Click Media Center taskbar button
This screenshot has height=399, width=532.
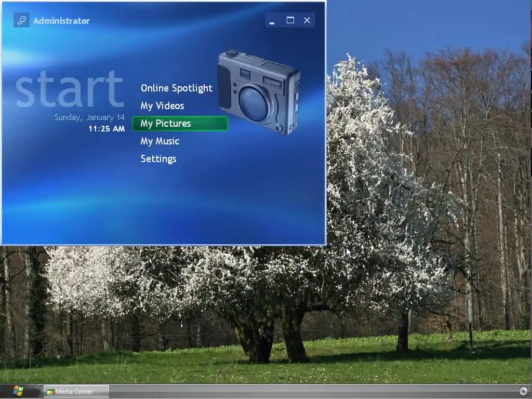tap(76, 392)
